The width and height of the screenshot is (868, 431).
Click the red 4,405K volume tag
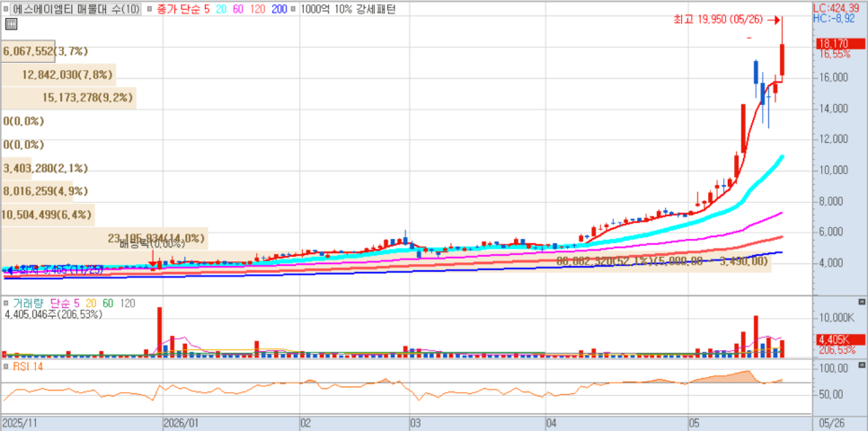(841, 339)
